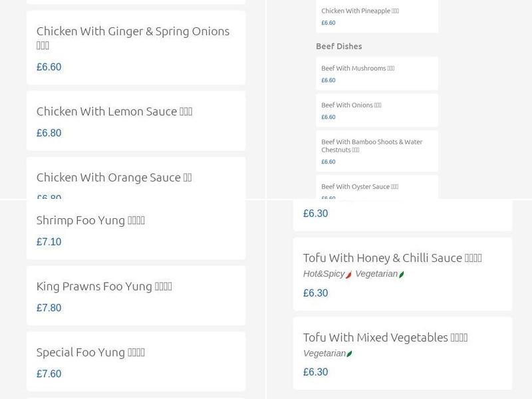
Task: Click the Hot&Spicy label text
Action: [x=324, y=273]
